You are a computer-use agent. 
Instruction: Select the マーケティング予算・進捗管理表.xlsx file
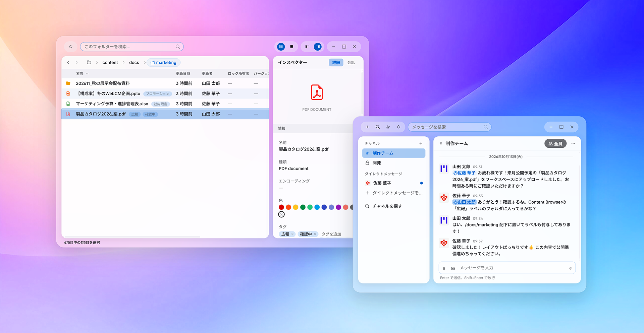point(165,104)
